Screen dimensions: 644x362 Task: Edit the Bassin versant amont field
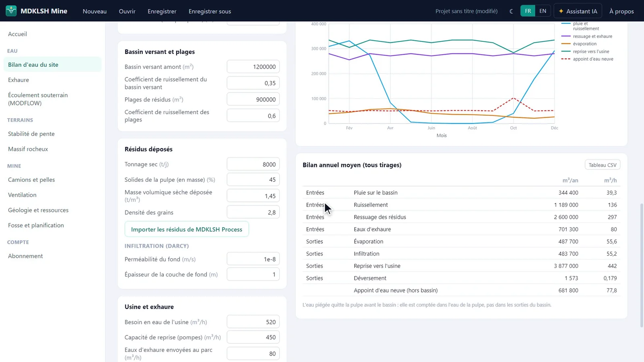(253, 67)
